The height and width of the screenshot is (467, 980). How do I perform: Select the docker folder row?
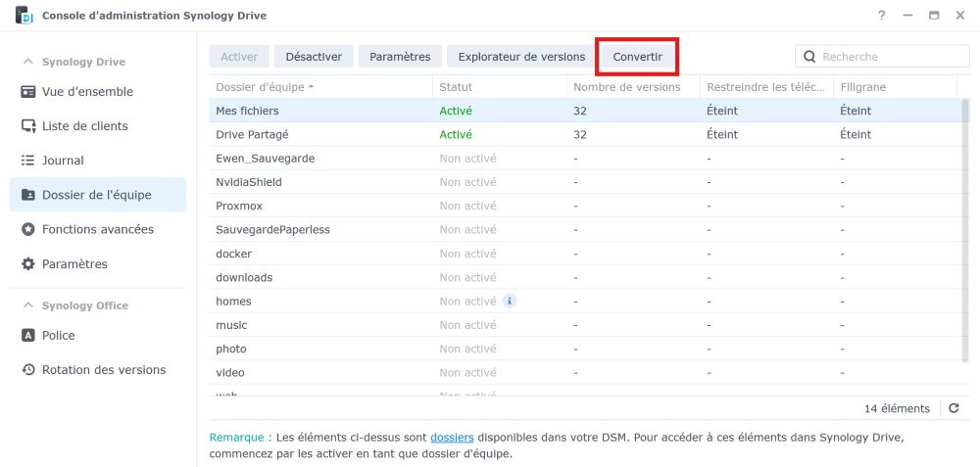click(x=584, y=254)
